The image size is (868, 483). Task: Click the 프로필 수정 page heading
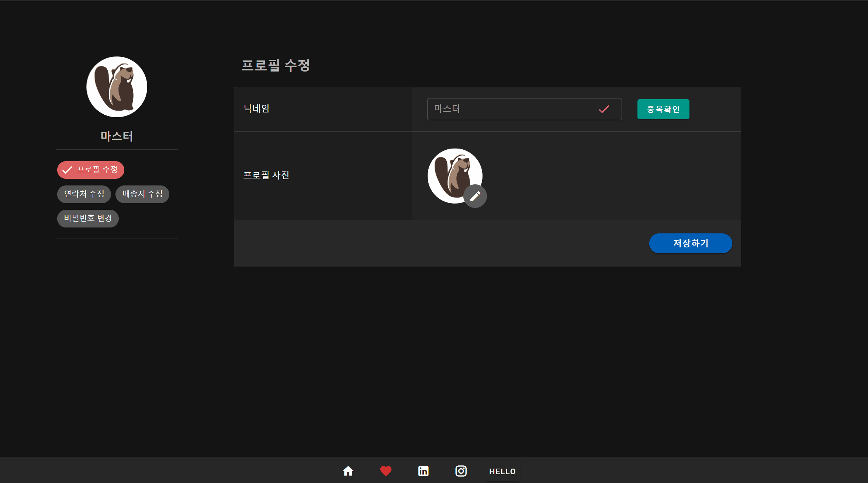(x=276, y=66)
